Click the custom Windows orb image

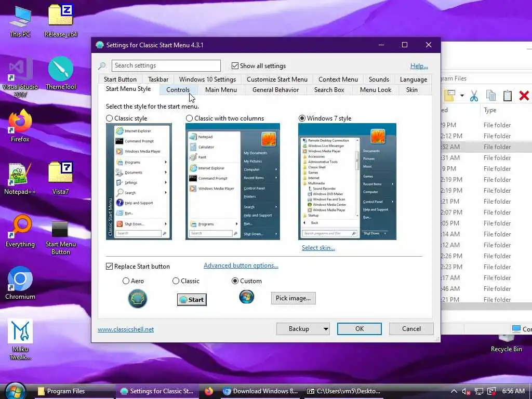point(247,297)
